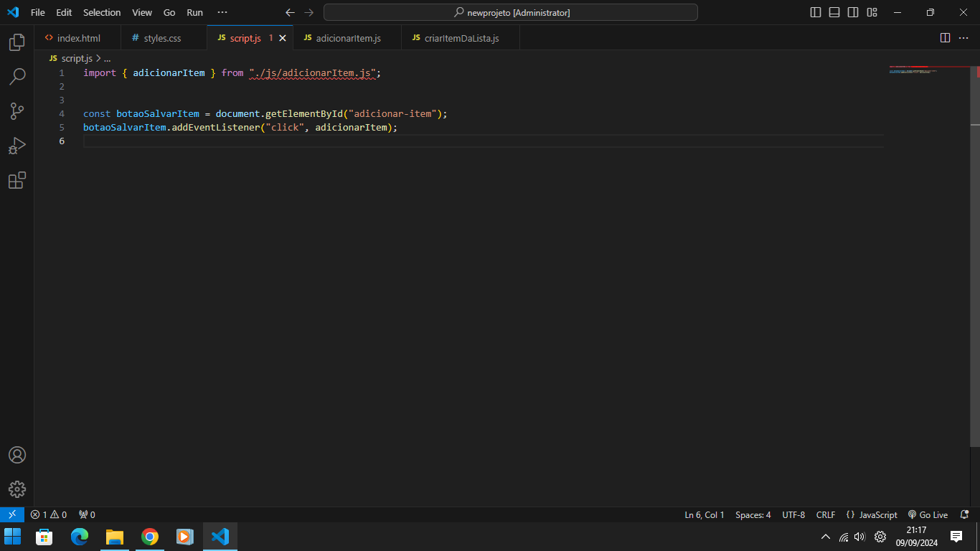This screenshot has width=980, height=551.
Task: Expand the overflow menu ellipsis in menu bar
Action: (222, 12)
